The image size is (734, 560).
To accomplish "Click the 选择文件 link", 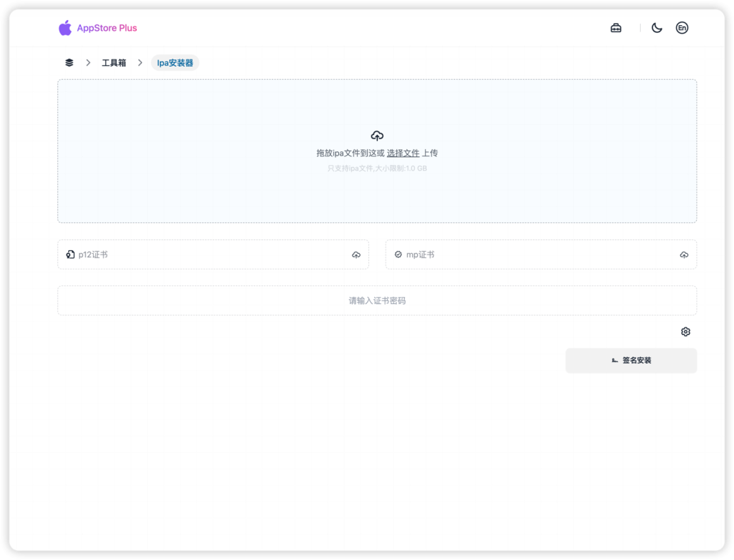I will (x=403, y=153).
